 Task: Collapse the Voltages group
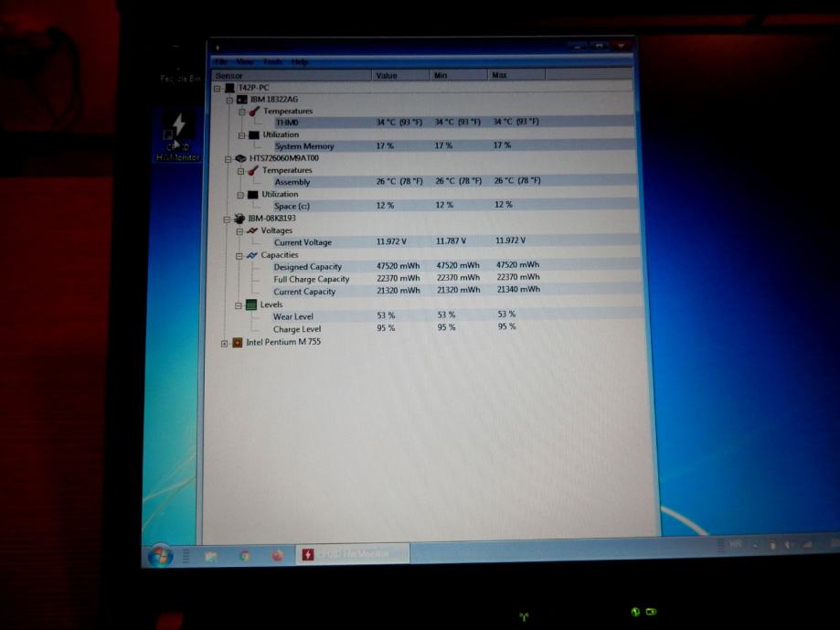click(x=239, y=231)
